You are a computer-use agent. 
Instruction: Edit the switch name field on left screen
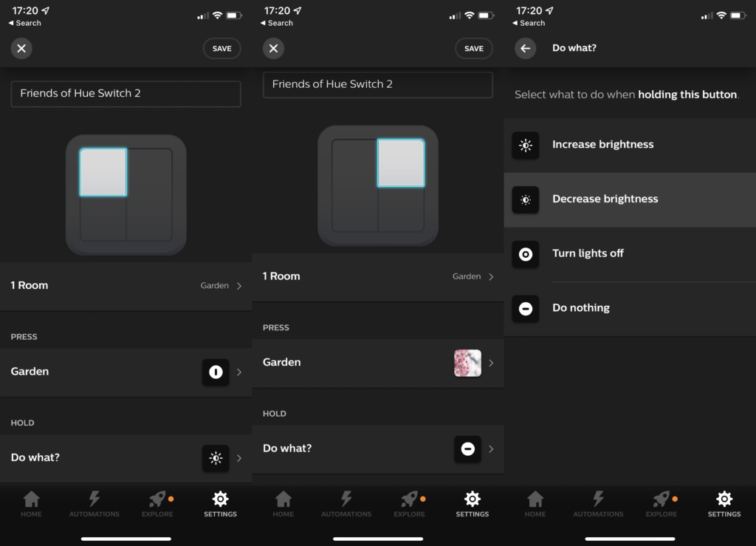[126, 94]
